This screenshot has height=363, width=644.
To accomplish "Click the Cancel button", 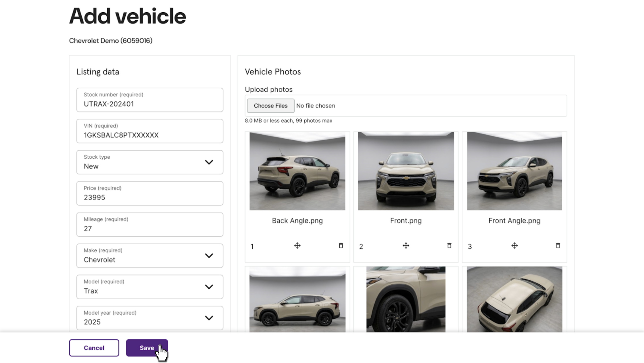I will 94,348.
